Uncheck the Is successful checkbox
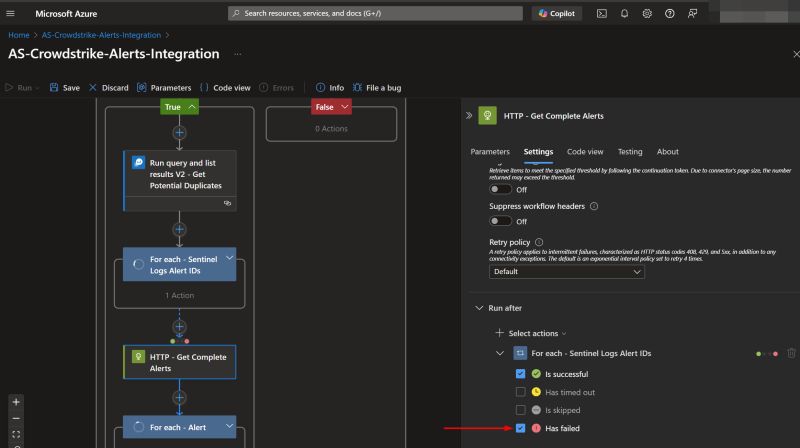800x448 pixels. (520, 374)
